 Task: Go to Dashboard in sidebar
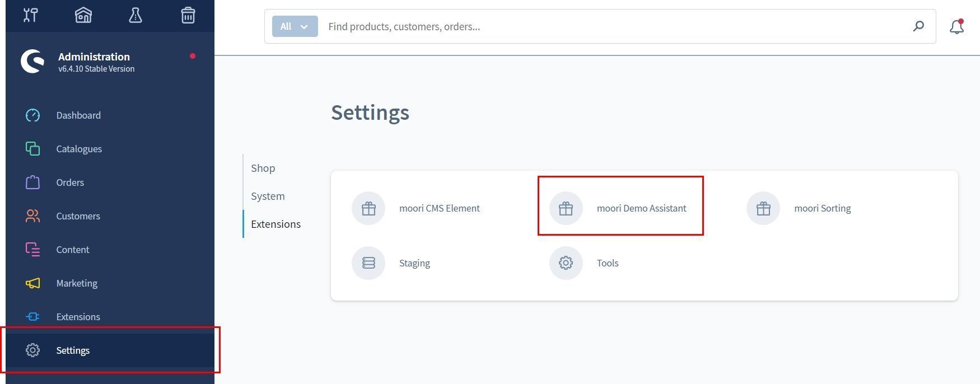click(x=78, y=115)
